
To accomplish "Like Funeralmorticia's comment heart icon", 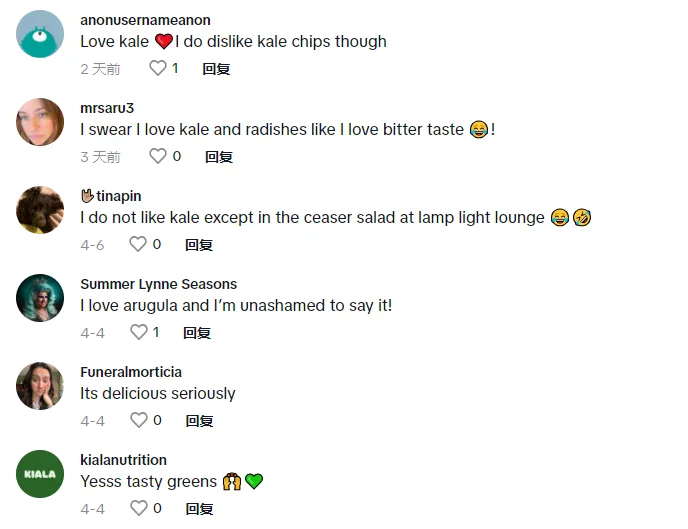I will click(139, 420).
